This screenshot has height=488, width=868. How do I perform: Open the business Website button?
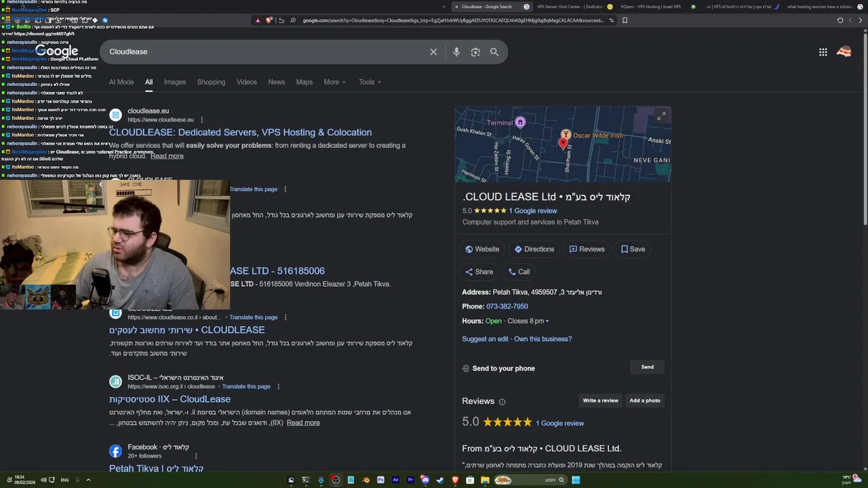pyautogui.click(x=482, y=249)
